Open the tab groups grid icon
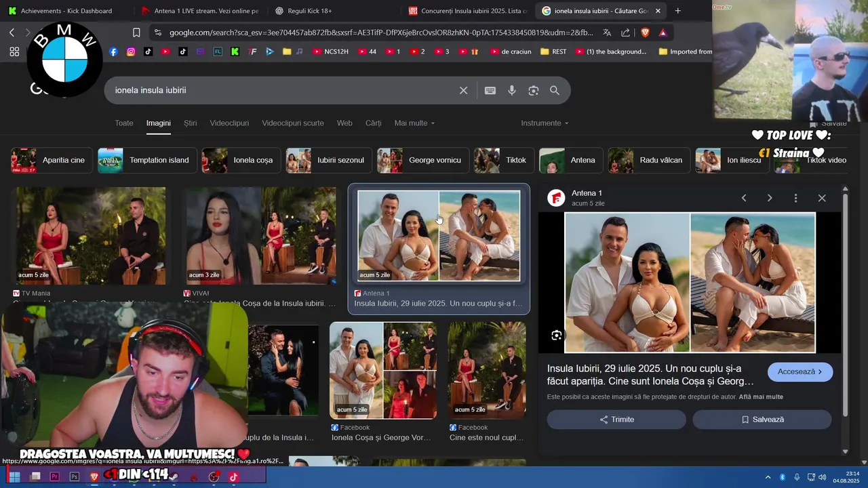This screenshot has height=488, width=868. pos(14,52)
